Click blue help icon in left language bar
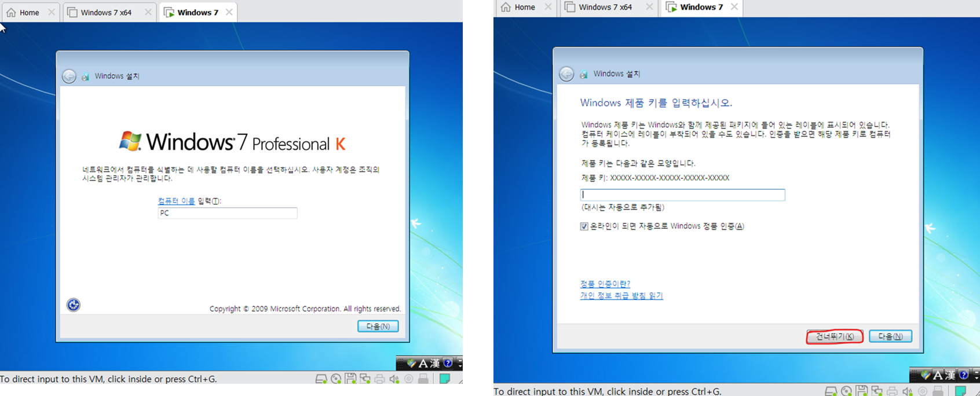Viewport: 980px width, 396px height. click(x=448, y=363)
